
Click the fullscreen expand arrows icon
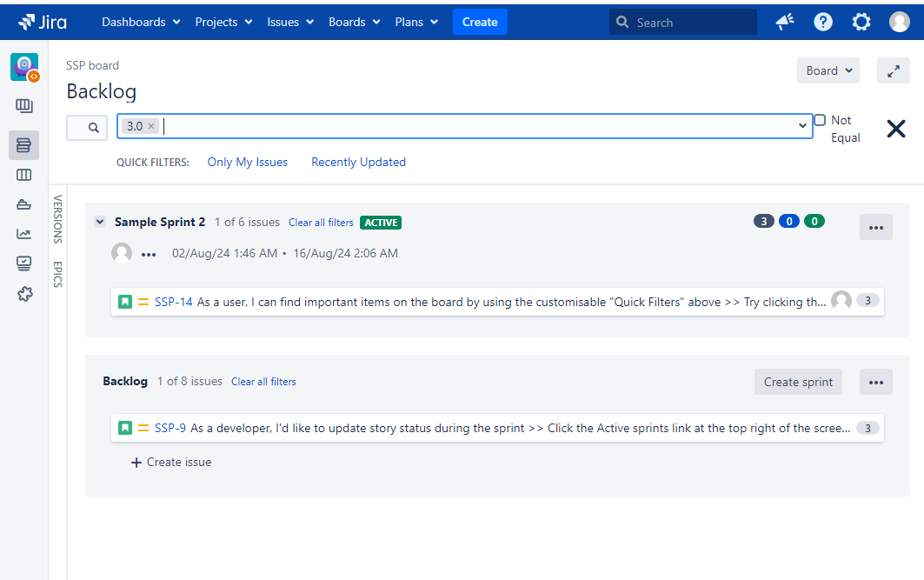tap(893, 71)
